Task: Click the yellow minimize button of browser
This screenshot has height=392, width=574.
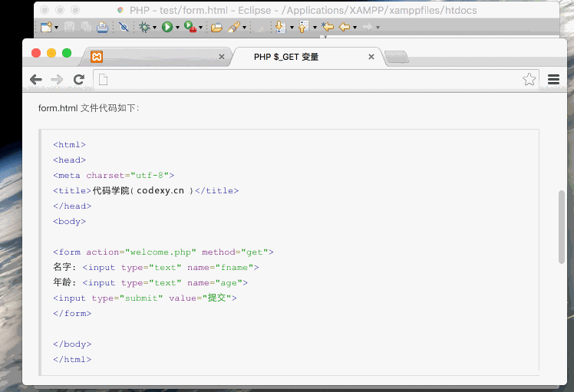Action: click(x=51, y=53)
